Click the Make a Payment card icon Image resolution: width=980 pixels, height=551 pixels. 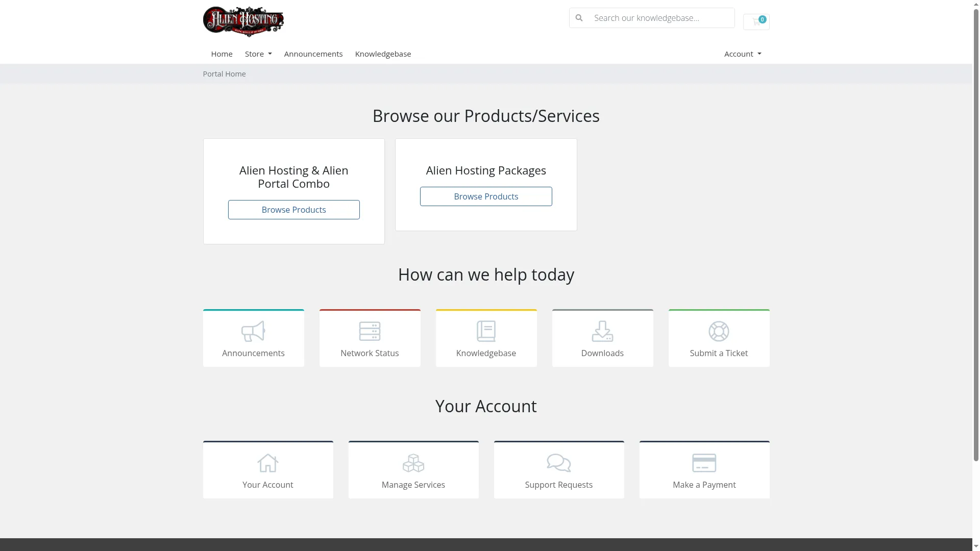(704, 463)
